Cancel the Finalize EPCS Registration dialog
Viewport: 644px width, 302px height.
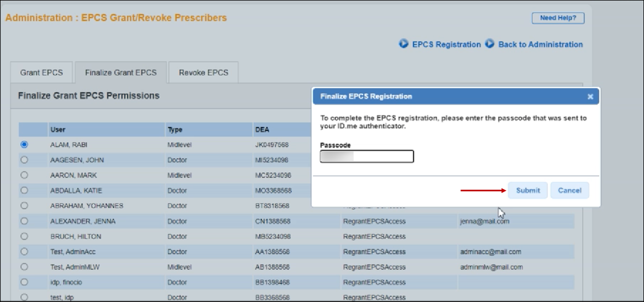coord(569,190)
